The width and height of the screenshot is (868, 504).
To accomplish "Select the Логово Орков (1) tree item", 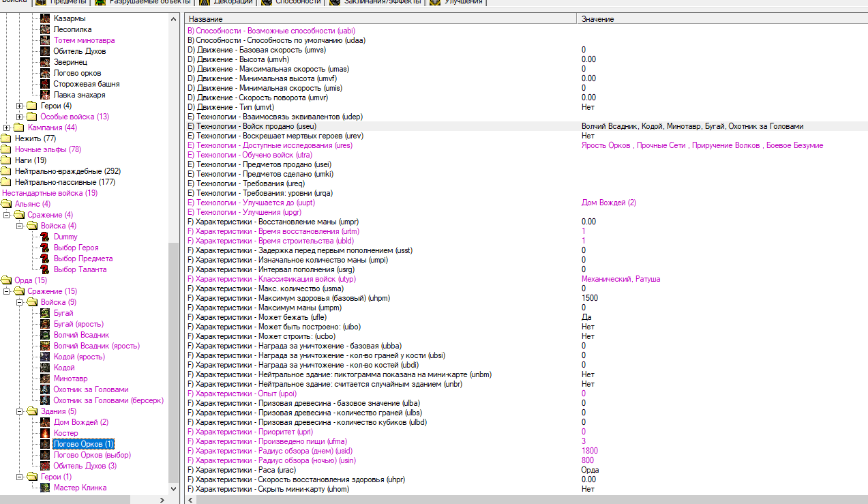I will 83,444.
